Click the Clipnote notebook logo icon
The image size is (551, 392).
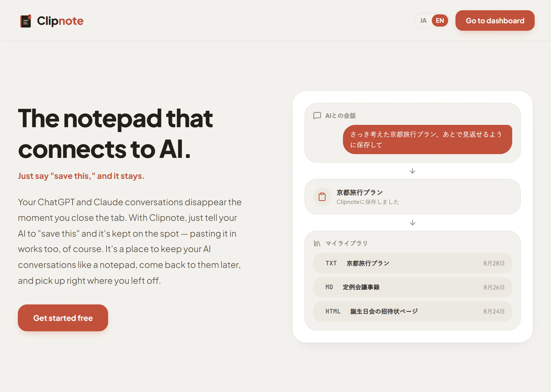(x=26, y=21)
